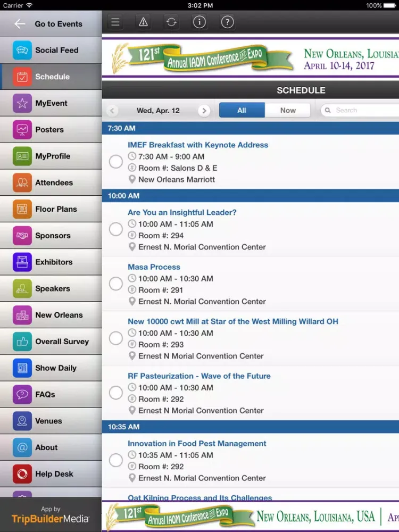Select Innovation in Food Pest Management circle

click(x=115, y=460)
